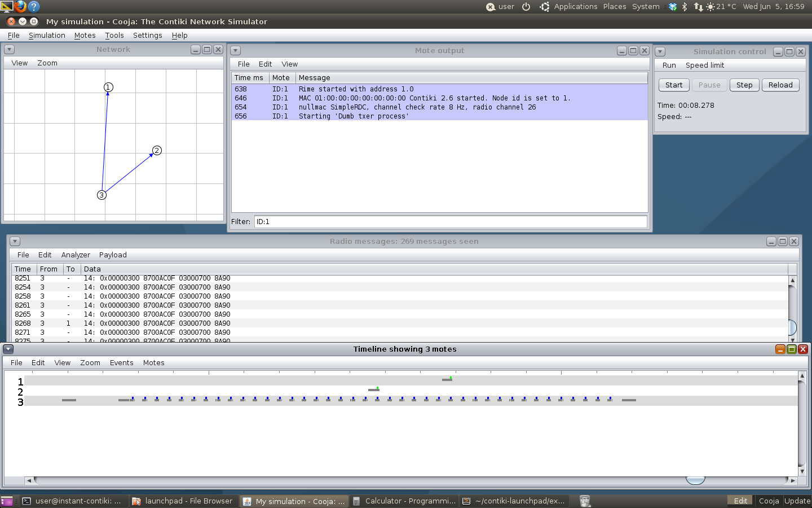Open Edit menu in Mote output panel
812x508 pixels.
point(265,64)
